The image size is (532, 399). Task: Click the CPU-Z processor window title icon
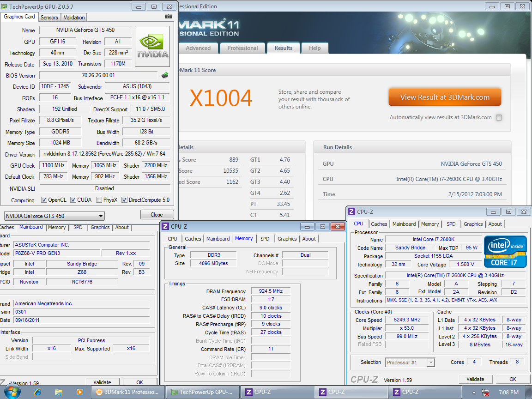pos(351,212)
